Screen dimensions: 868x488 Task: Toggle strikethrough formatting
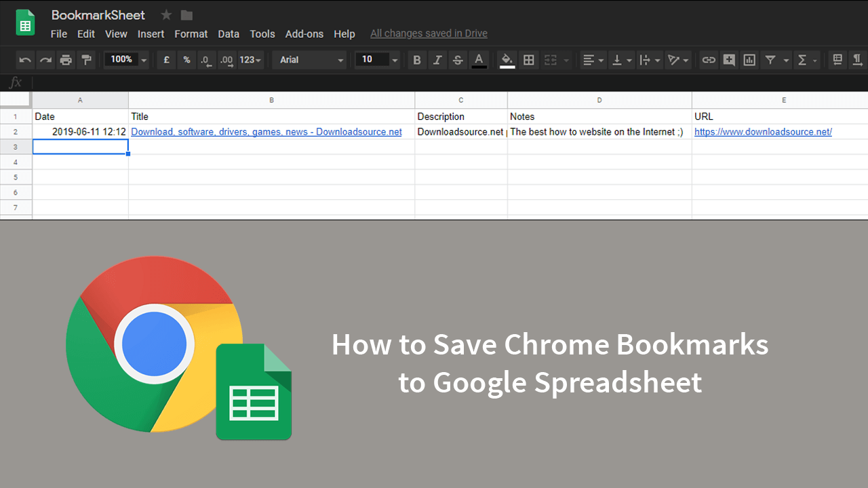458,60
